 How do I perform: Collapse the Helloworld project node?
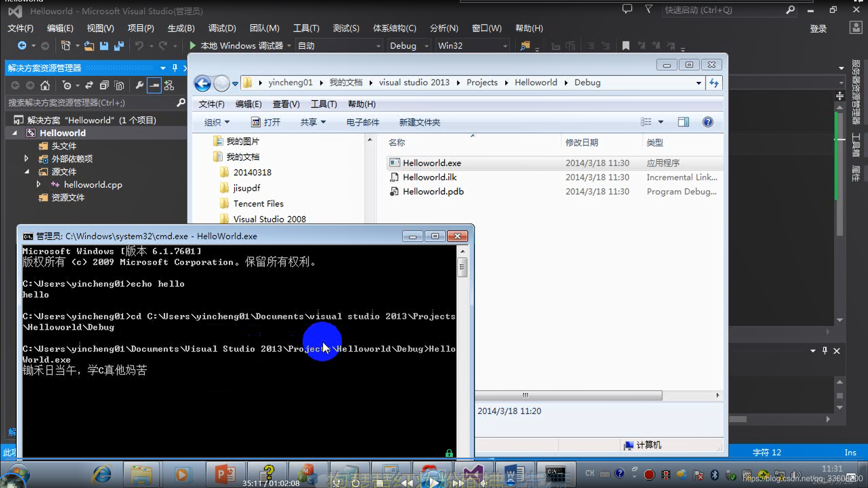click(15, 133)
